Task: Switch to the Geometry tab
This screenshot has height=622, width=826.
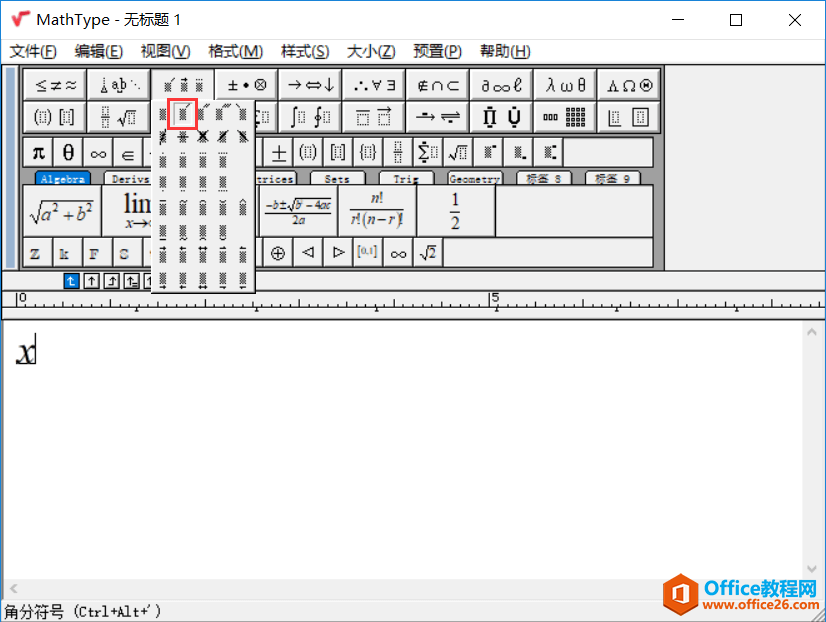Action: coord(474,178)
